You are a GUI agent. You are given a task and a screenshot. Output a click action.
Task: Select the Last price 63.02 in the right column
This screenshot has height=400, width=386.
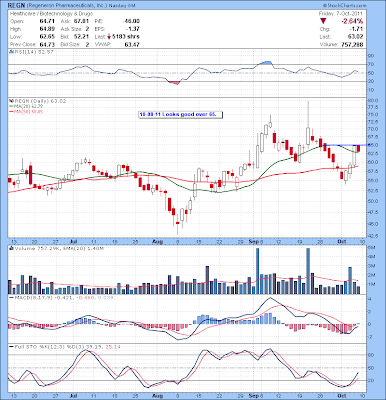pos(356,37)
